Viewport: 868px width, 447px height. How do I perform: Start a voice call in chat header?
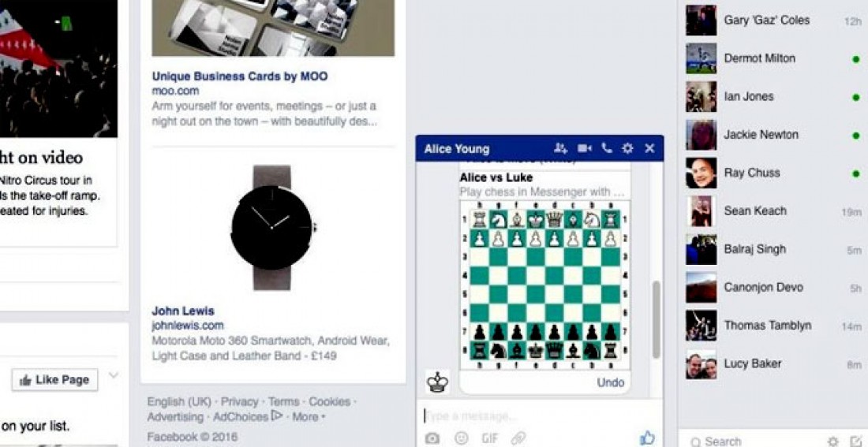[607, 148]
